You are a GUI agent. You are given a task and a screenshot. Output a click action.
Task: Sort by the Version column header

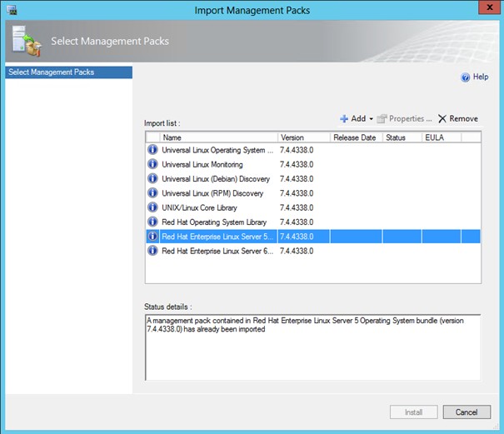[x=304, y=137]
